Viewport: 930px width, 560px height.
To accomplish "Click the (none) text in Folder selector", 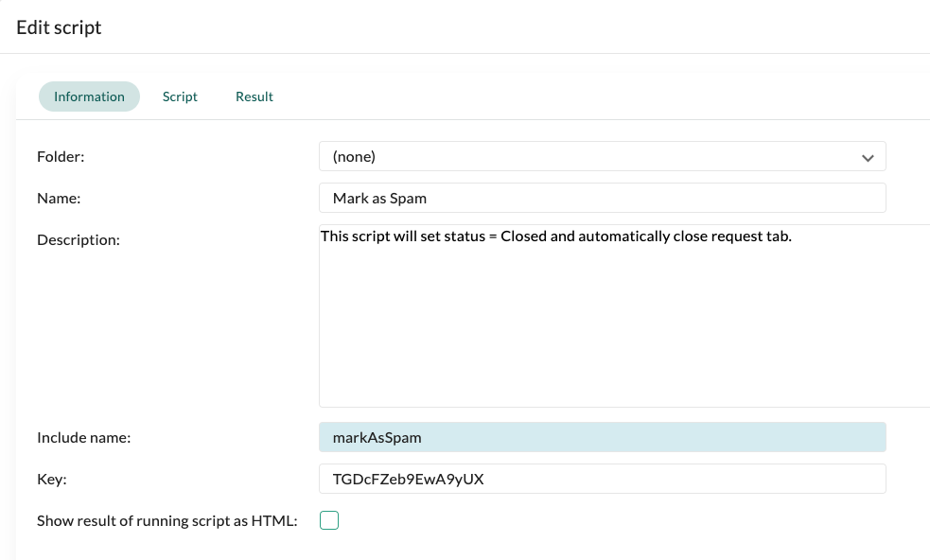I will coord(354,157).
